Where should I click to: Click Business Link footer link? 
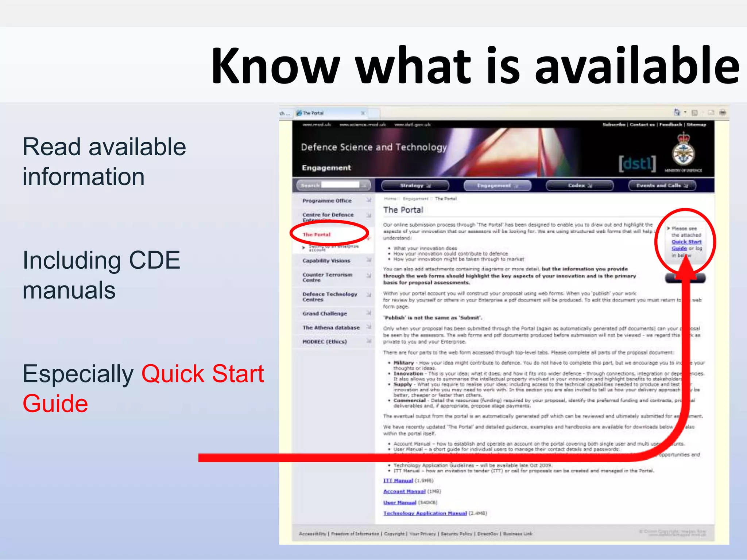518,534
